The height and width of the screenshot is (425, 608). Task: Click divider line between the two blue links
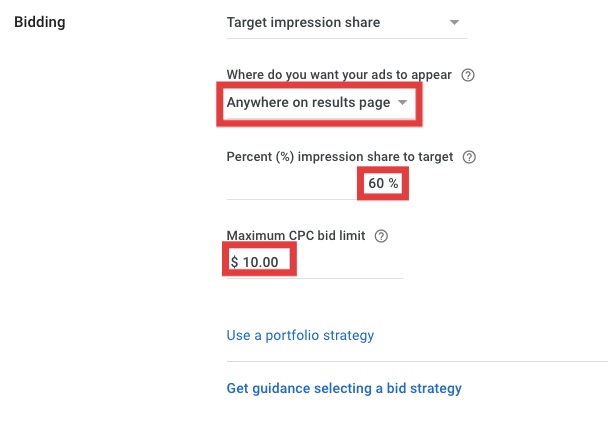417,361
